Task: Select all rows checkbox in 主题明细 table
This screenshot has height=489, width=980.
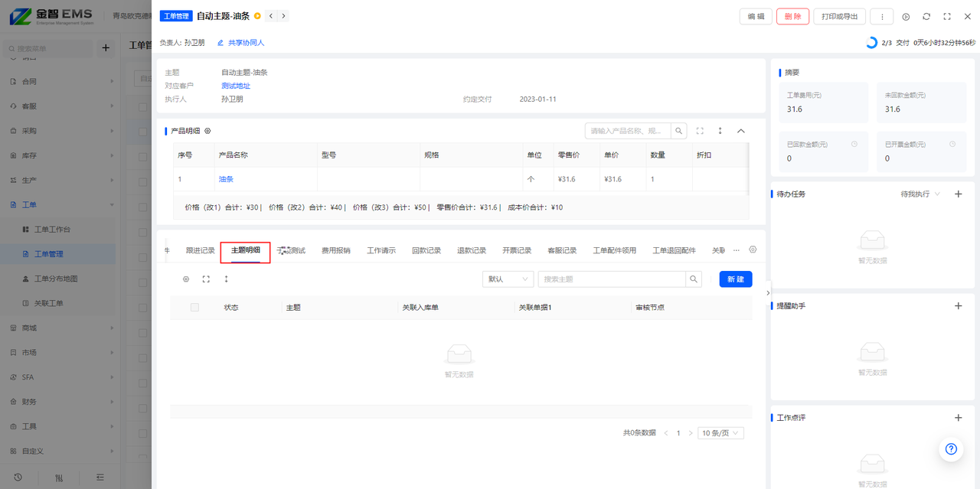Action: (194, 307)
